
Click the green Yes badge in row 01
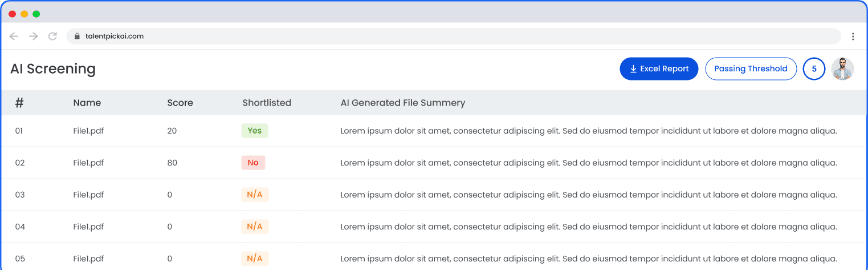[255, 131]
